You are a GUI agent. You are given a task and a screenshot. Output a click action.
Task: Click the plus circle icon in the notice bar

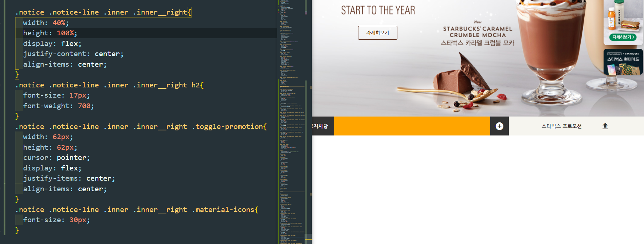(x=499, y=126)
